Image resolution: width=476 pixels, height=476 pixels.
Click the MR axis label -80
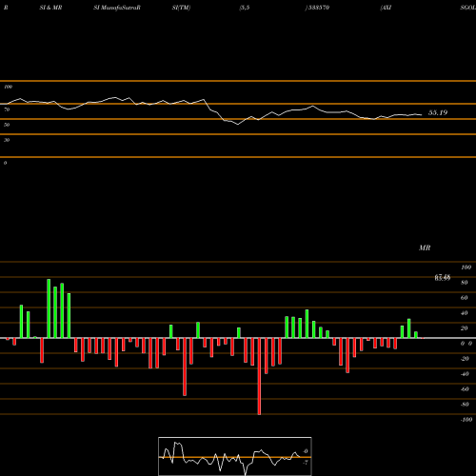[465, 405]
